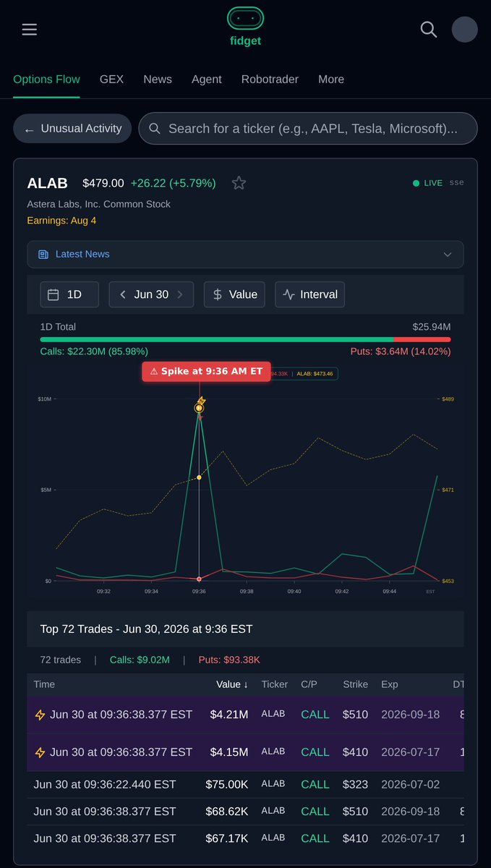The height and width of the screenshot is (868, 491).
Task: Go back to Unusual Activity
Action: [72, 129]
